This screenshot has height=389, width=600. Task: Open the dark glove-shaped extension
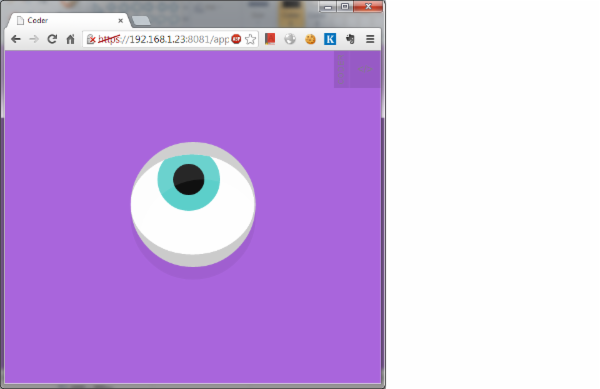tap(350, 39)
